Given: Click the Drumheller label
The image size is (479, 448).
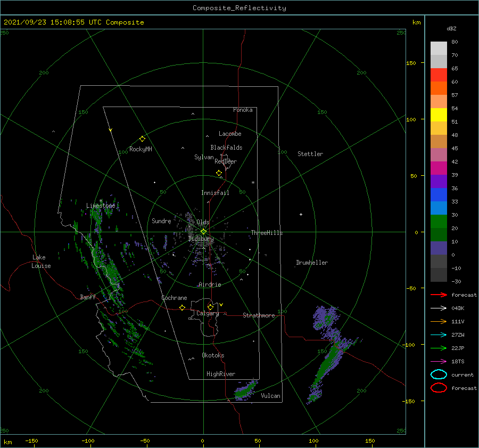Looking at the screenshot, I should point(312,263).
